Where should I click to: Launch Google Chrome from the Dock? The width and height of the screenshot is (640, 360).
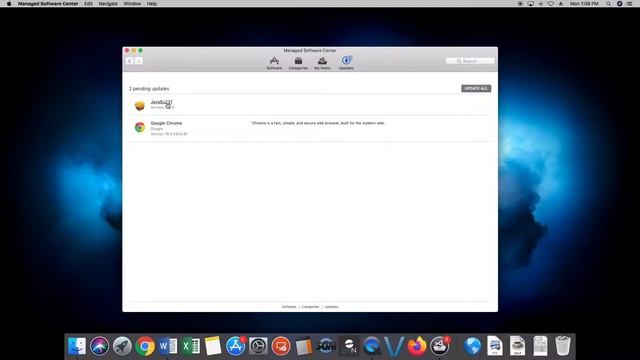point(145,346)
